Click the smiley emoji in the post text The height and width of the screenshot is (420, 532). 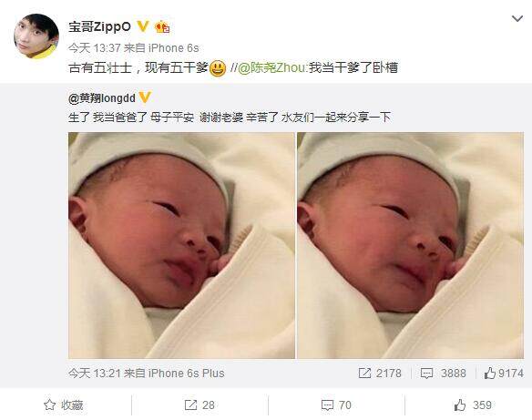coord(218,68)
